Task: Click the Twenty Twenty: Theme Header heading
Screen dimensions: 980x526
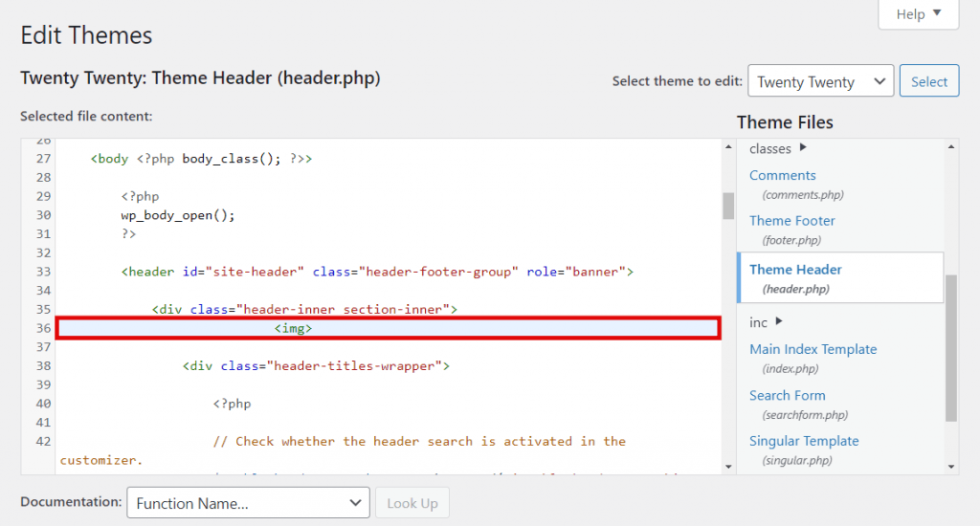Action: click(200, 78)
